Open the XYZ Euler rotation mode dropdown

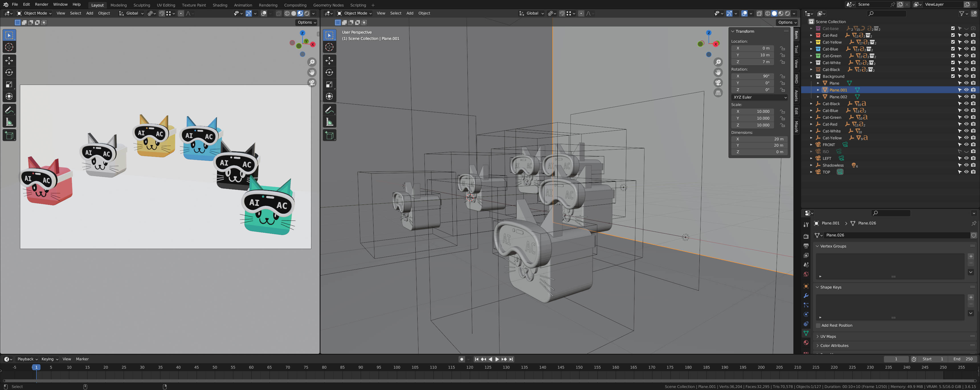[759, 97]
